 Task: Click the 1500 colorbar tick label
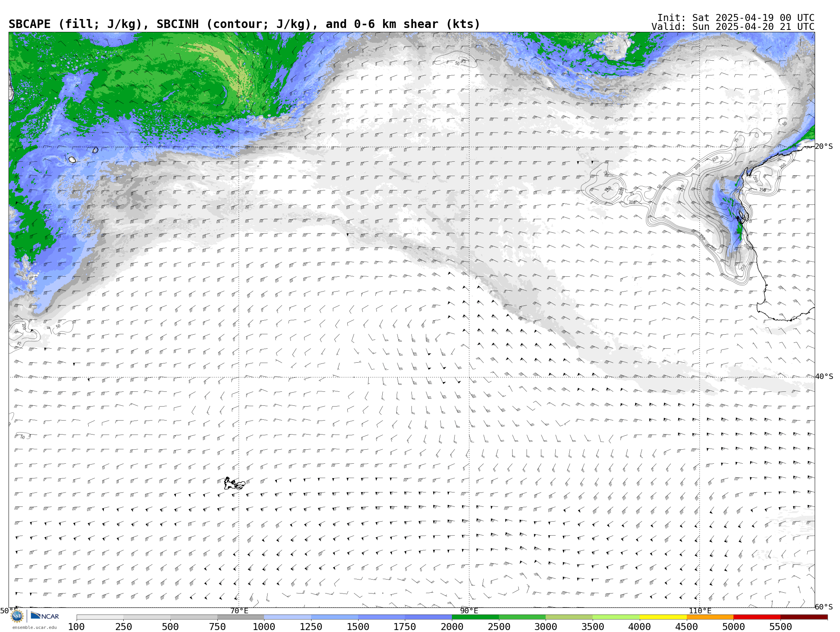[x=358, y=627]
